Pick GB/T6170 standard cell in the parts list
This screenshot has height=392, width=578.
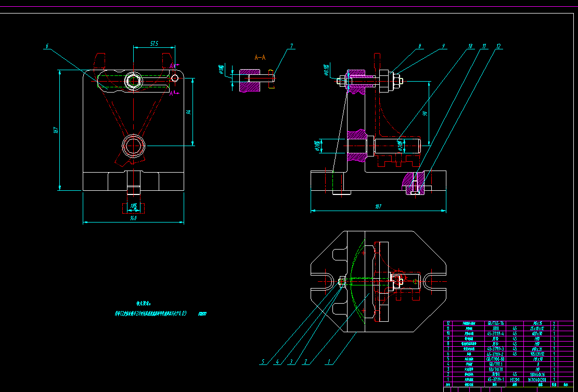coord(495,369)
